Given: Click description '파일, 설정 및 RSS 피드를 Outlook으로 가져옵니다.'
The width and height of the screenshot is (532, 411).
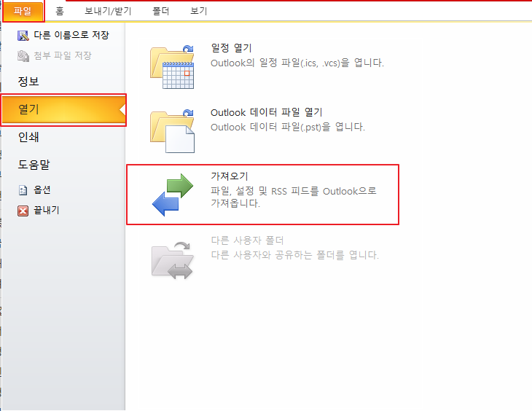Looking at the screenshot, I should (294, 197).
